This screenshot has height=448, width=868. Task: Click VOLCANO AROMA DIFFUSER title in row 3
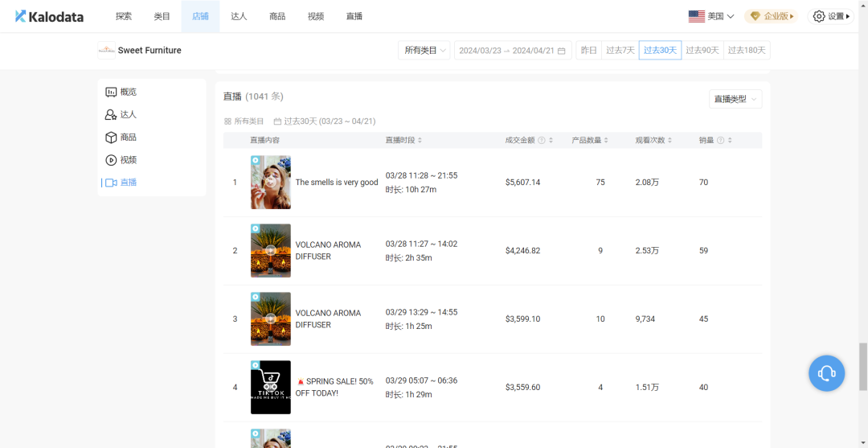(x=328, y=319)
